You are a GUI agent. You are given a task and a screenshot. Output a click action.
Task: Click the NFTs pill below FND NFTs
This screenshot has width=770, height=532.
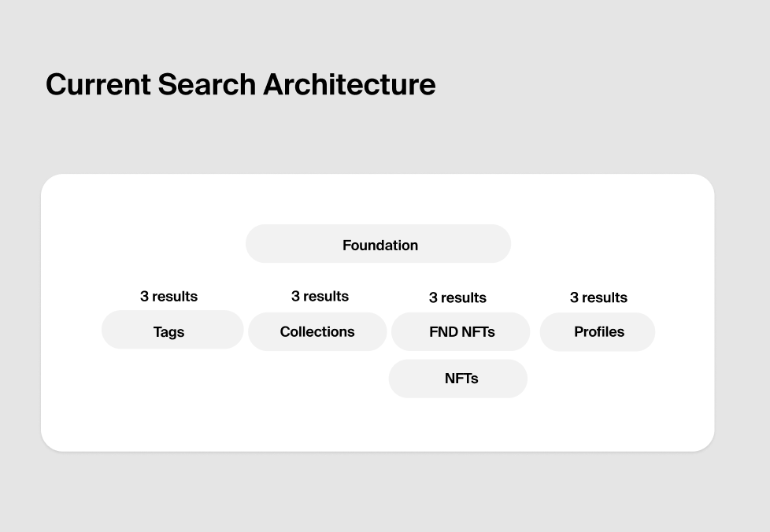[x=457, y=379]
